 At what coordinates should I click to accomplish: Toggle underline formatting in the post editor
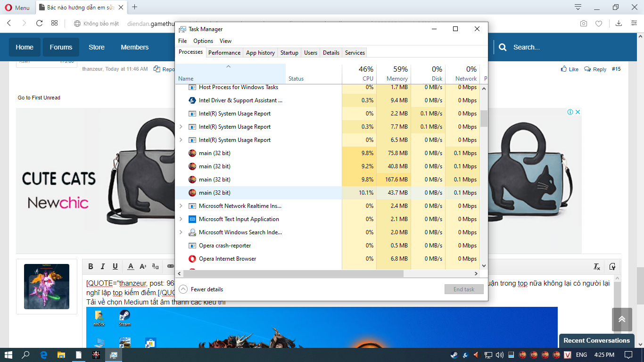(115, 266)
